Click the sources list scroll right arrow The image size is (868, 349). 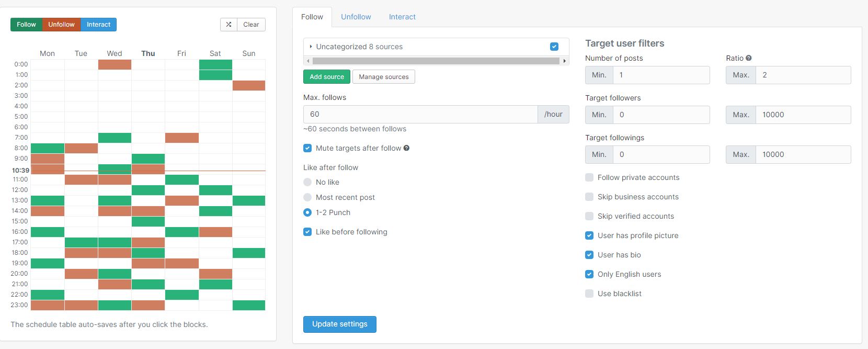click(x=564, y=61)
